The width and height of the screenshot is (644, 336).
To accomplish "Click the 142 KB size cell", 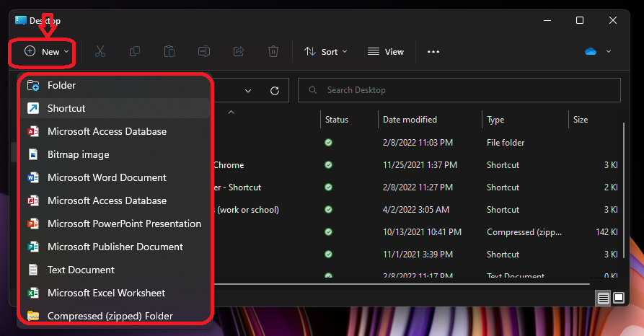I will coord(606,232).
